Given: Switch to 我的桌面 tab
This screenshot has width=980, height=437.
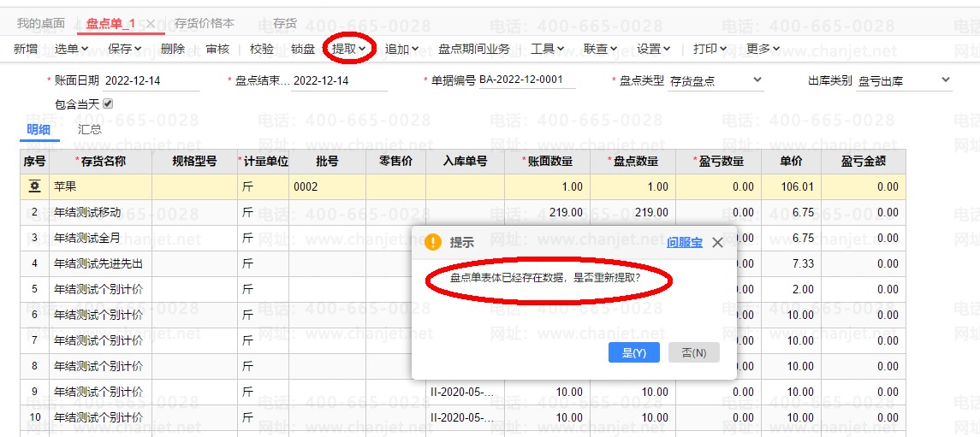Looking at the screenshot, I should point(40,24).
